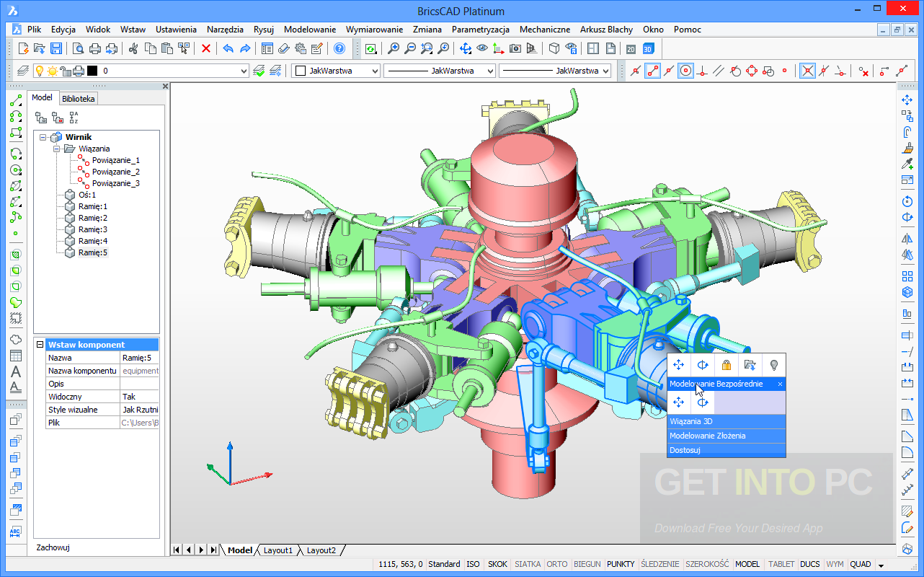The width and height of the screenshot is (924, 577).
Task: Click the lock icon in Quad popup
Action: pos(727,365)
